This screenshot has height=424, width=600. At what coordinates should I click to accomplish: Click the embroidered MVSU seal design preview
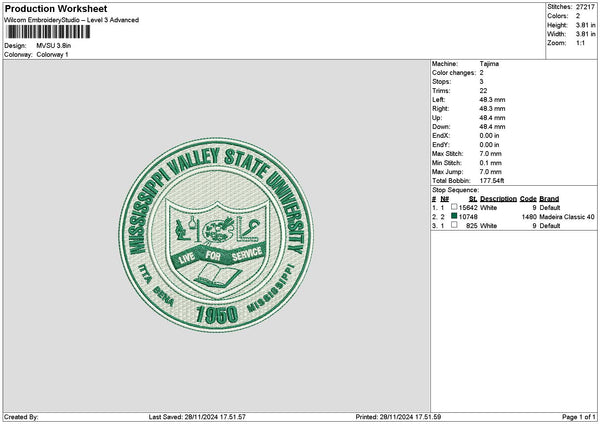click(216, 235)
